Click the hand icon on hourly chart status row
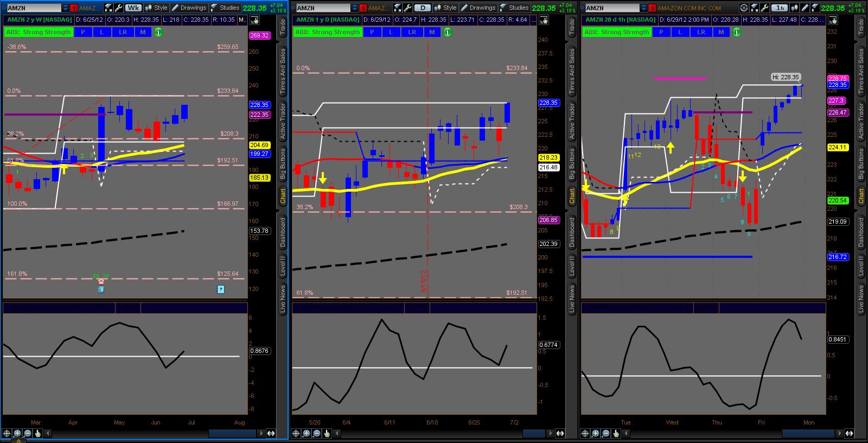Screen dimensions: 868x443 pyautogui.click(x=832, y=20)
